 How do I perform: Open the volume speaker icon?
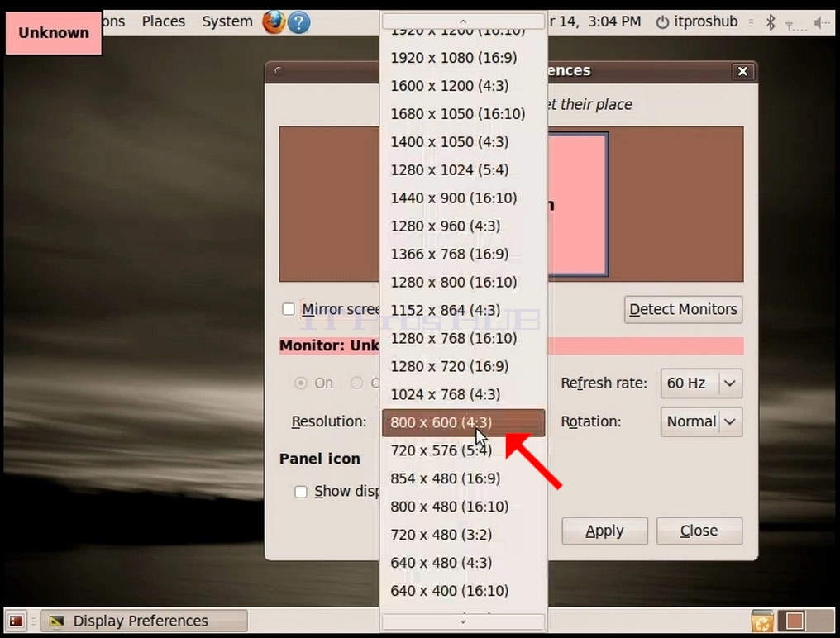pos(821,22)
